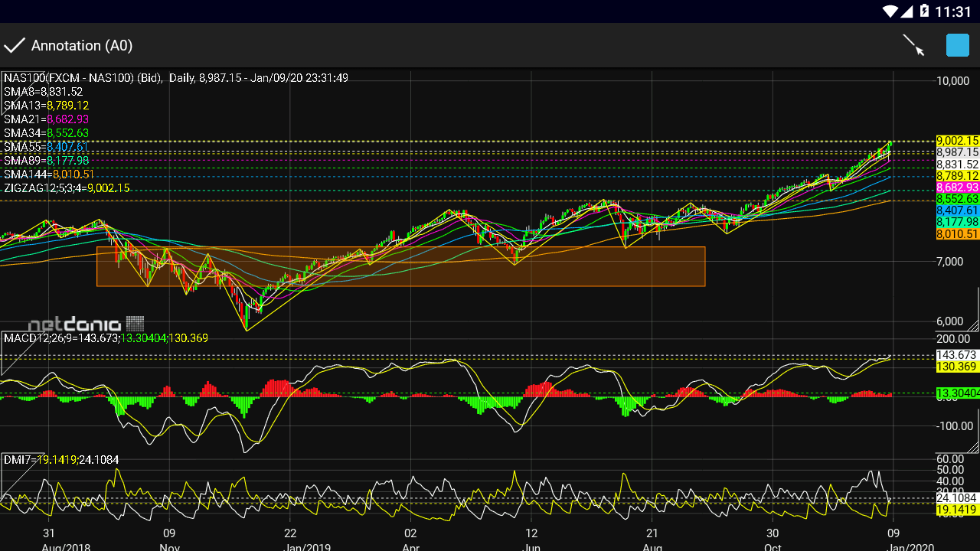Tap the 130.369 MACD signal tag

958,367
